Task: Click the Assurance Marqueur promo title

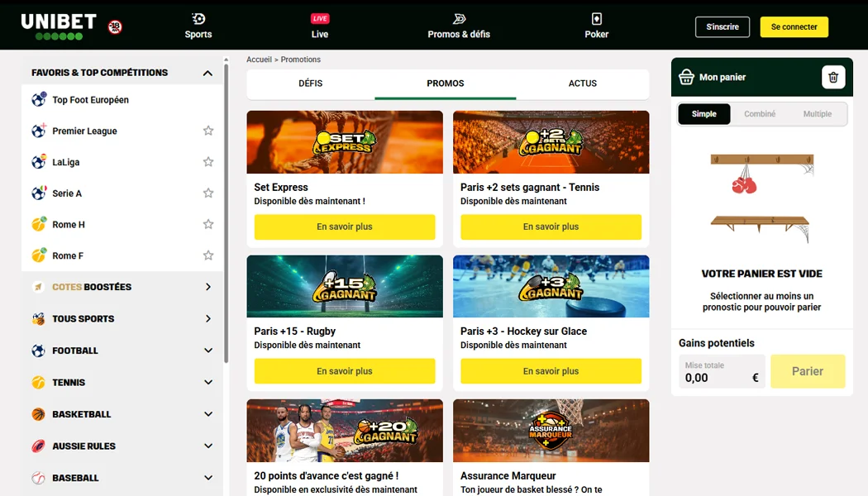Action: point(508,476)
